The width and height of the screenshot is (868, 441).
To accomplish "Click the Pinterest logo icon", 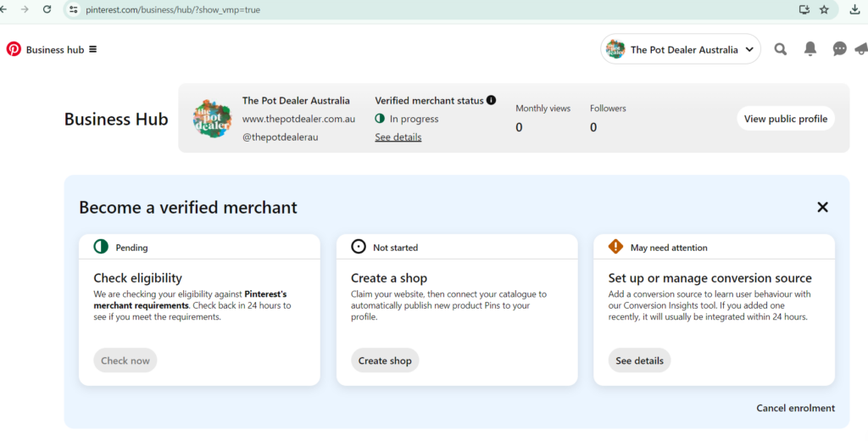I will point(14,49).
